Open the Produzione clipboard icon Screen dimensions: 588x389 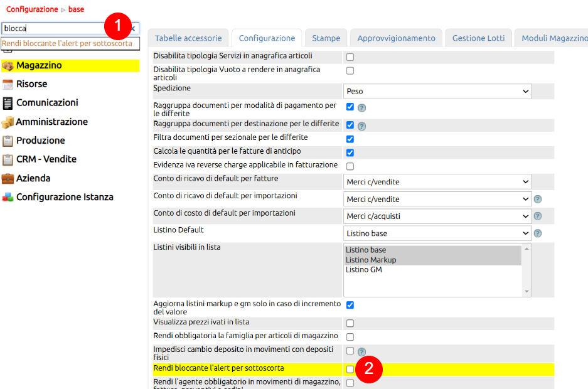point(8,141)
